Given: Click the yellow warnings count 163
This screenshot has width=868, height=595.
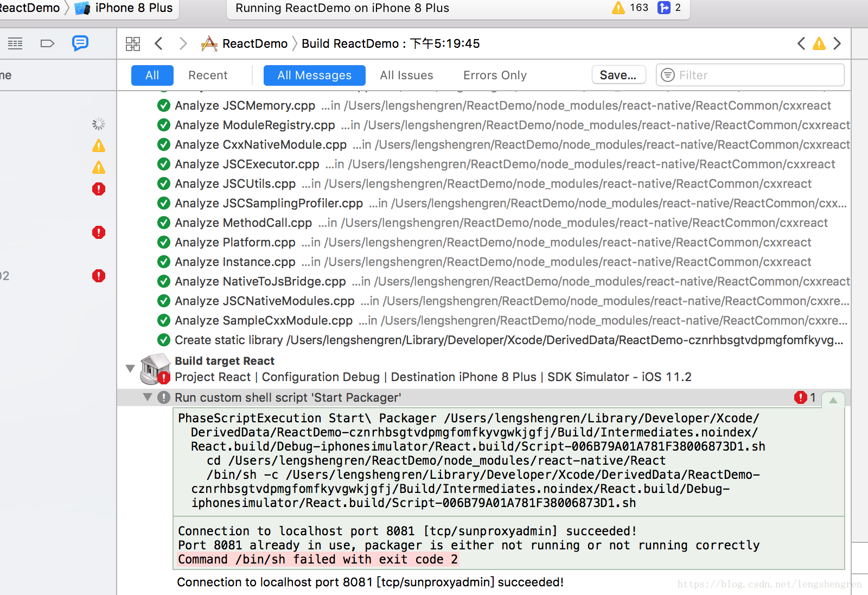Looking at the screenshot, I should pyautogui.click(x=630, y=8).
